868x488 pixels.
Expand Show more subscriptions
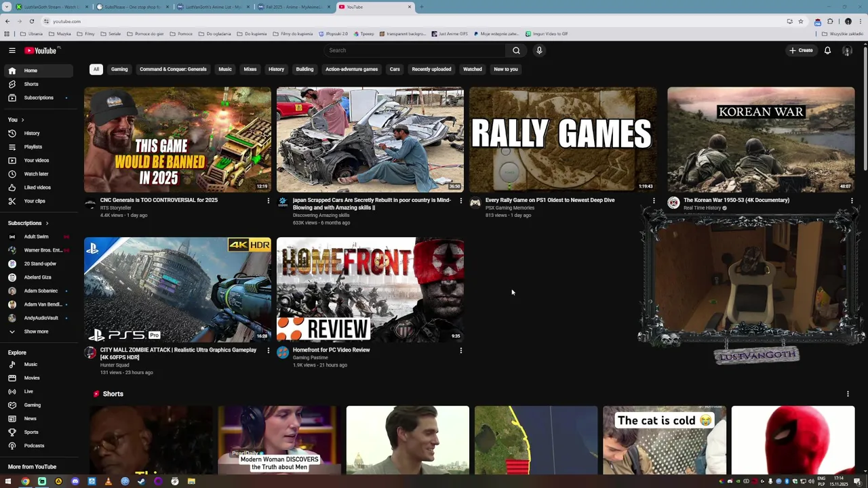point(37,332)
